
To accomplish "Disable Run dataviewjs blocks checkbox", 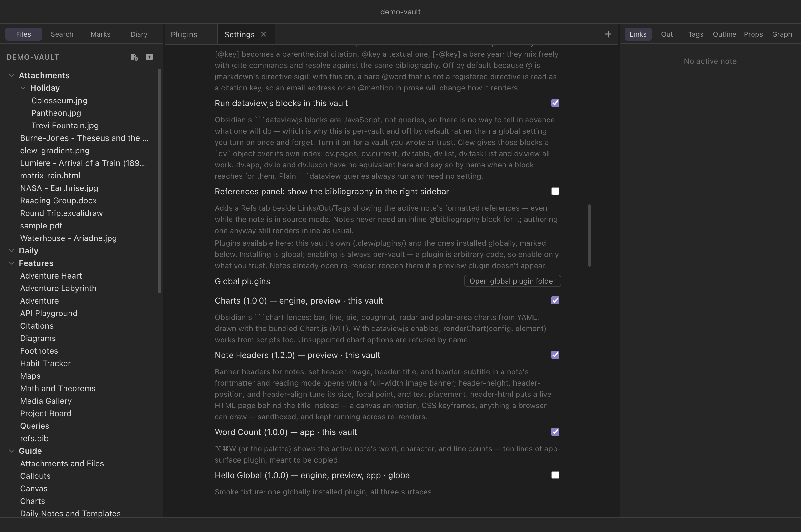I will click(x=555, y=103).
